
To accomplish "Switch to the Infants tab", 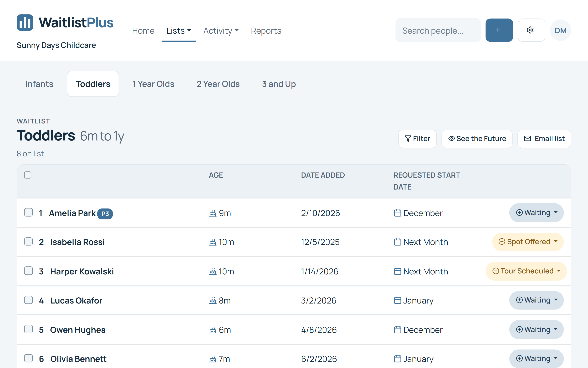I will tap(39, 84).
